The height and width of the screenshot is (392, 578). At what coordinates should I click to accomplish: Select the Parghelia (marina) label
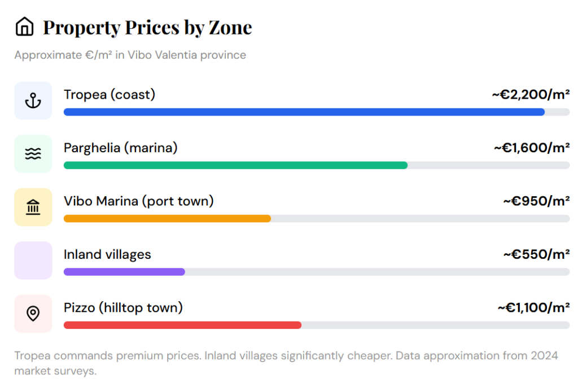(121, 148)
